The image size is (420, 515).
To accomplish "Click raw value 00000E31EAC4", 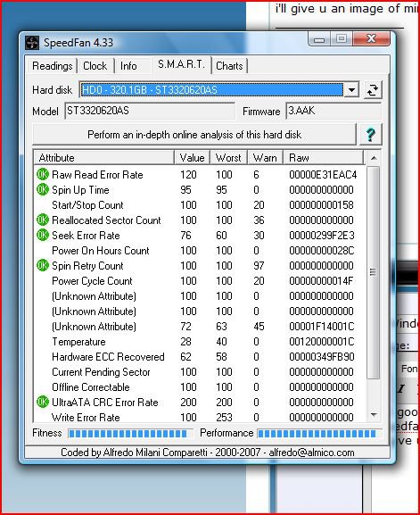I will [323, 175].
